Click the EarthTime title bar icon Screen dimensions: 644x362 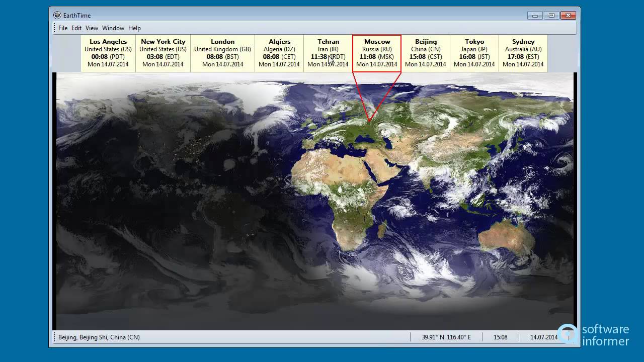[57, 16]
